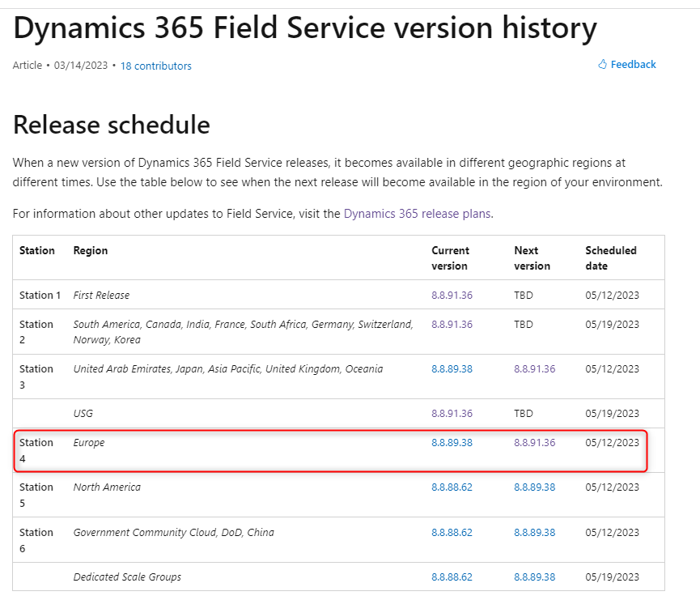Select the Region column header
The width and height of the screenshot is (700, 600).
point(91,251)
